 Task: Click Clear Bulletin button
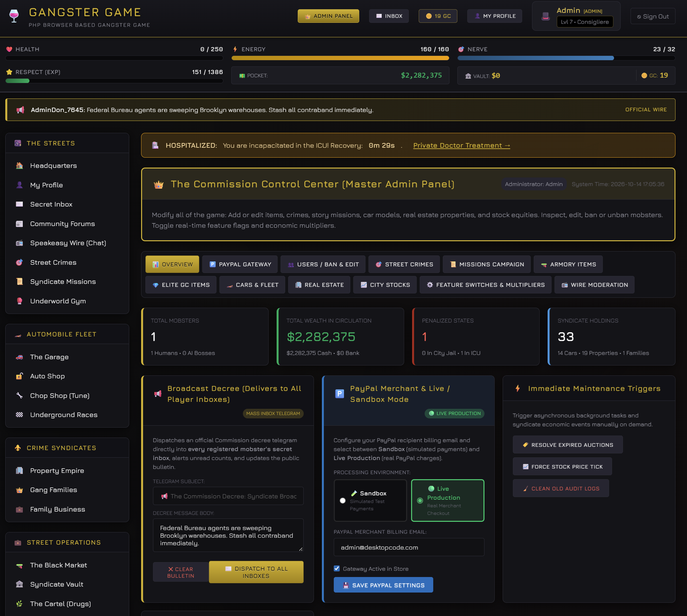click(x=181, y=572)
